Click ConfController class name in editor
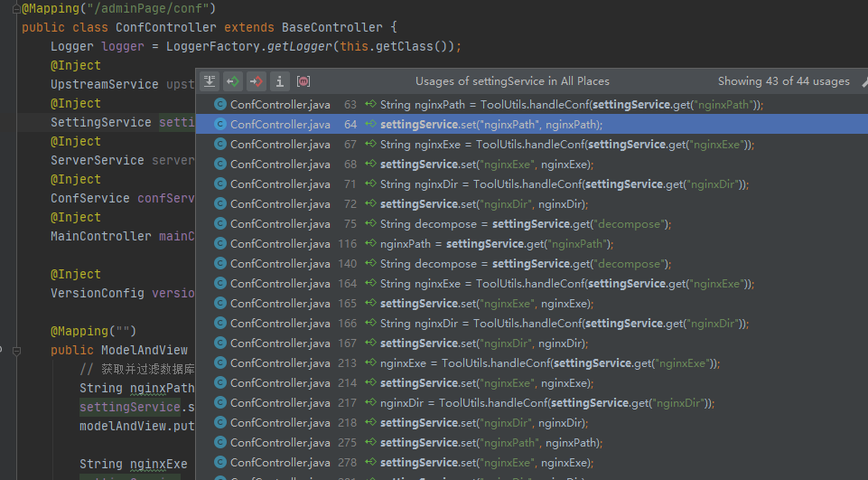This screenshot has height=480, width=868. pos(166,27)
